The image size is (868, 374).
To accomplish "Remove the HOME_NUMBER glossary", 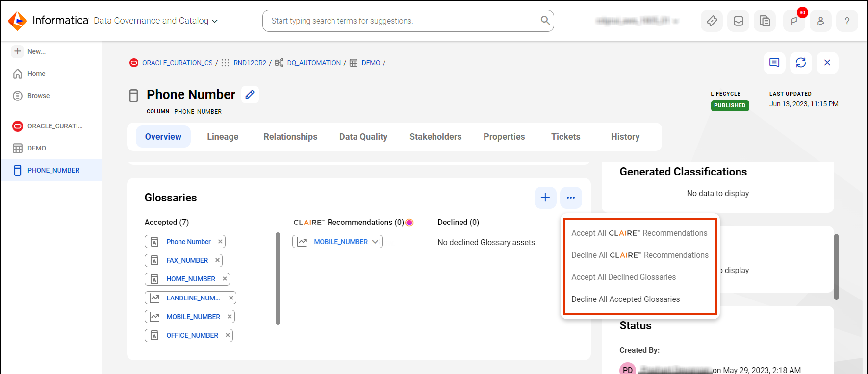I will (x=225, y=279).
